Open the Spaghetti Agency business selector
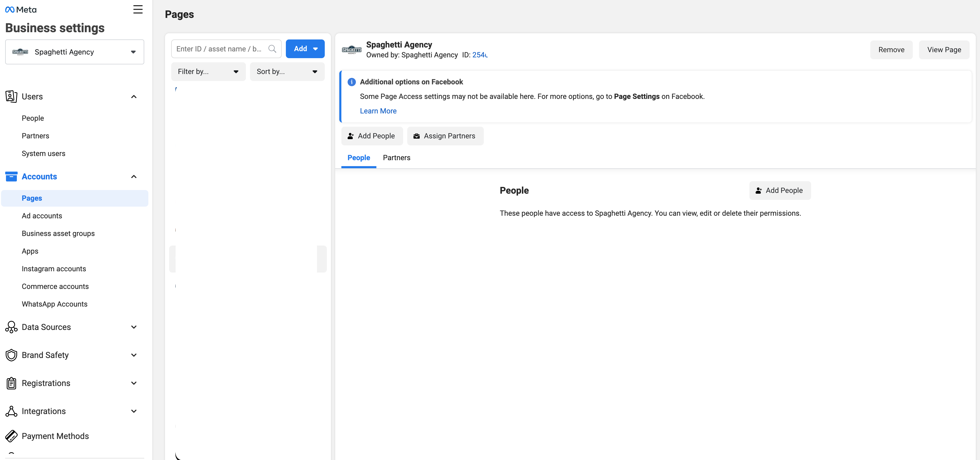Screen dimensions: 980x460 click(74, 52)
